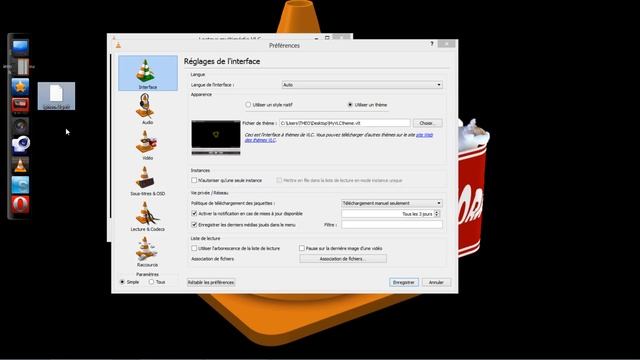Open the Vidéo settings category

pyautogui.click(x=148, y=144)
